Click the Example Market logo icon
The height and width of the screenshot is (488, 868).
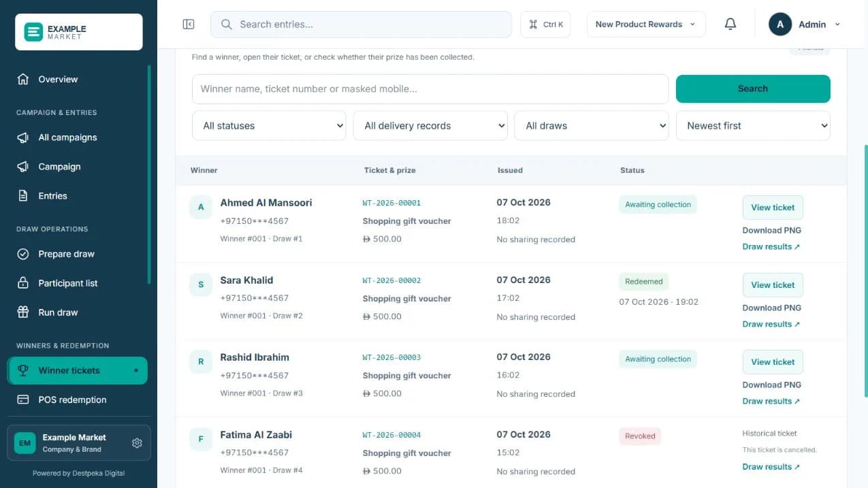pyautogui.click(x=33, y=32)
